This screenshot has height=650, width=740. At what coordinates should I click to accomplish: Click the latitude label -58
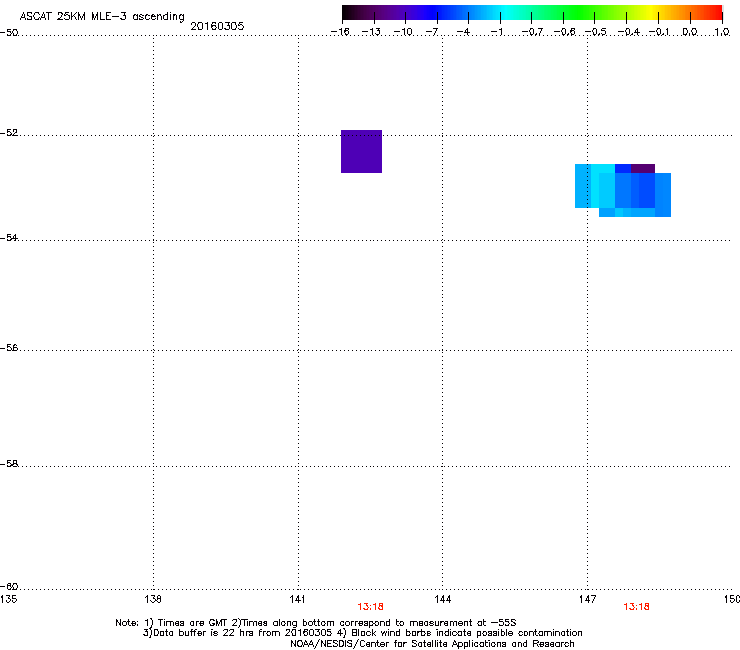(9, 464)
